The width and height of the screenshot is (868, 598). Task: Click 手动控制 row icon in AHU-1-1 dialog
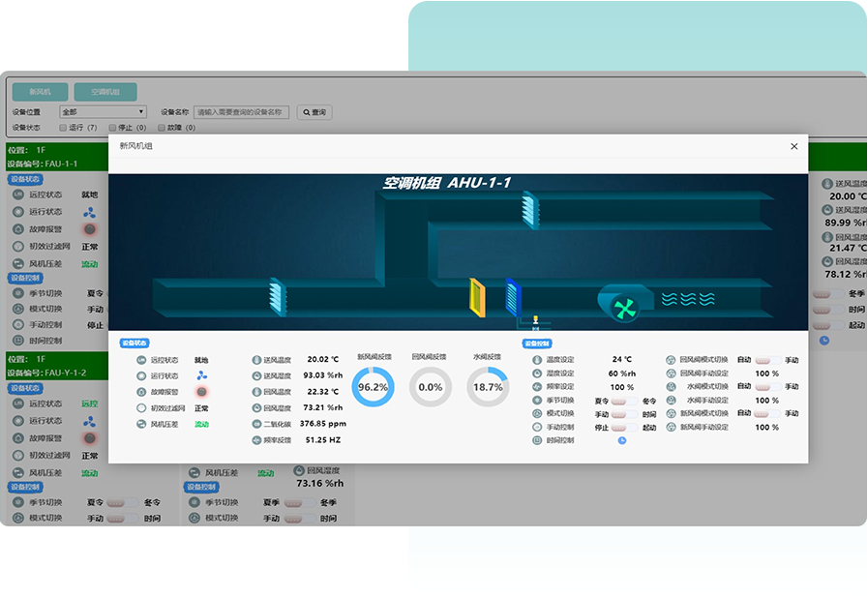(536, 428)
